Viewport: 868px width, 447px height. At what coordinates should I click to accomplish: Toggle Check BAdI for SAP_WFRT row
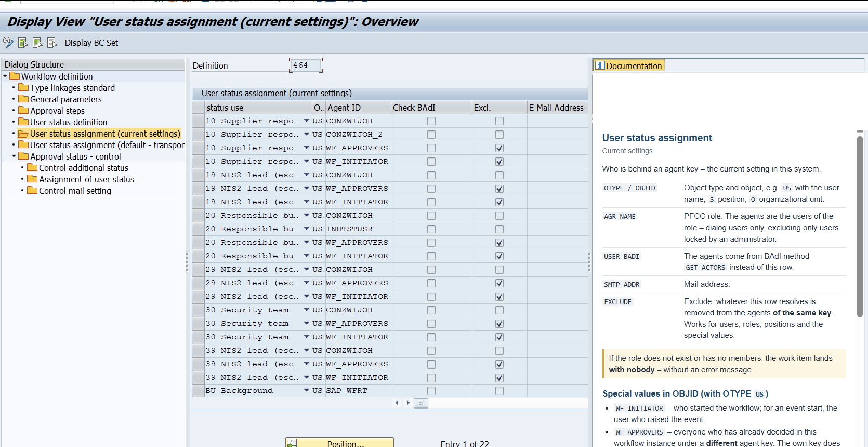click(431, 391)
